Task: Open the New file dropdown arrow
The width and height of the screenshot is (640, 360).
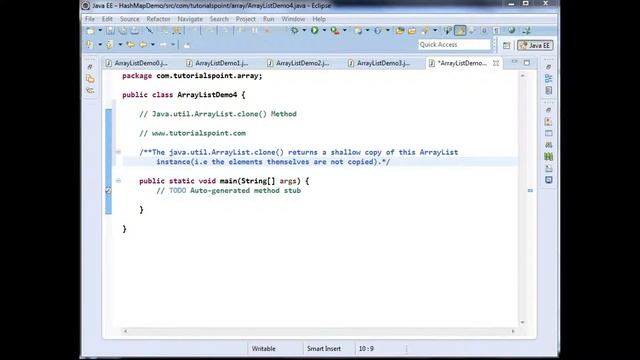Action: 100,31
